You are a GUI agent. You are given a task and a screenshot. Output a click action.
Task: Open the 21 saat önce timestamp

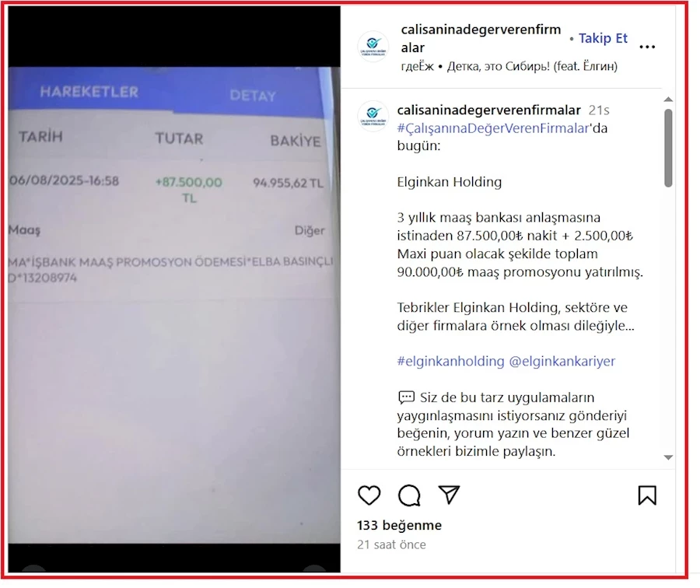click(x=391, y=544)
